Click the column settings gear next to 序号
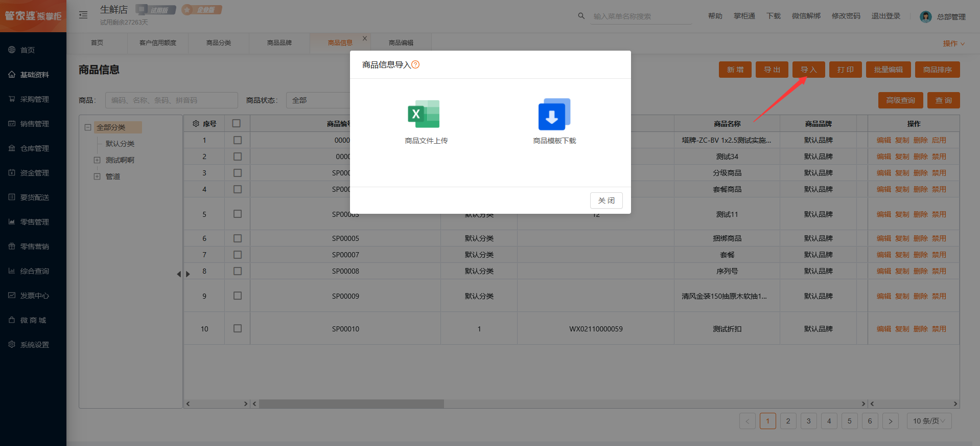Screen dimensions: 980x446 tap(196, 123)
